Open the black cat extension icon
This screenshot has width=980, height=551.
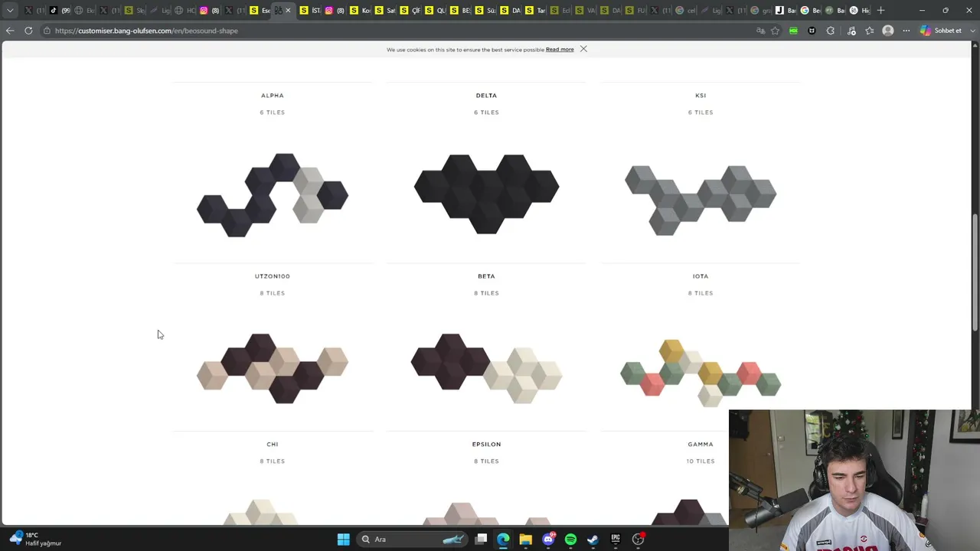(x=812, y=31)
